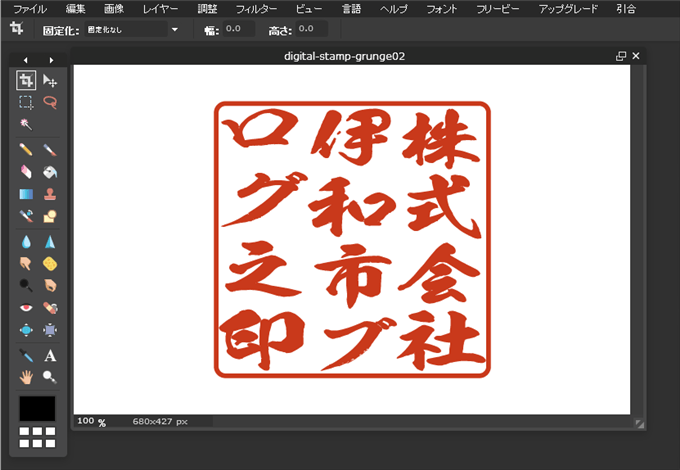The image size is (680, 470).
Task: Open the white squares color grid
Action: pyautogui.click(x=37, y=437)
